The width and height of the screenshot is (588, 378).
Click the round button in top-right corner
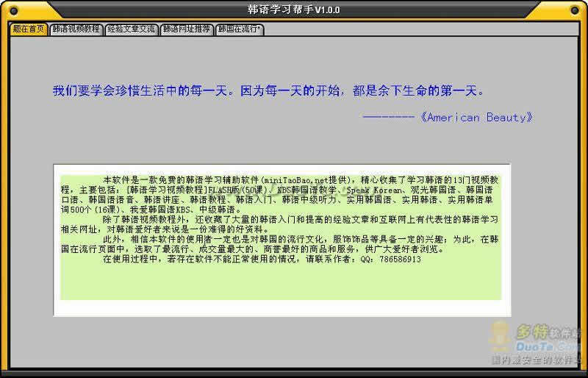574,10
